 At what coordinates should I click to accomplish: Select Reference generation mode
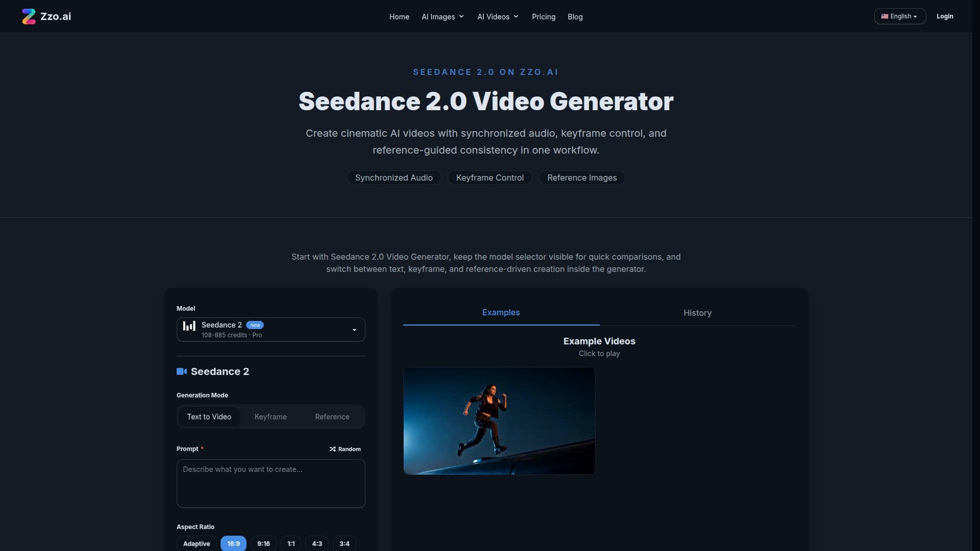[332, 417]
